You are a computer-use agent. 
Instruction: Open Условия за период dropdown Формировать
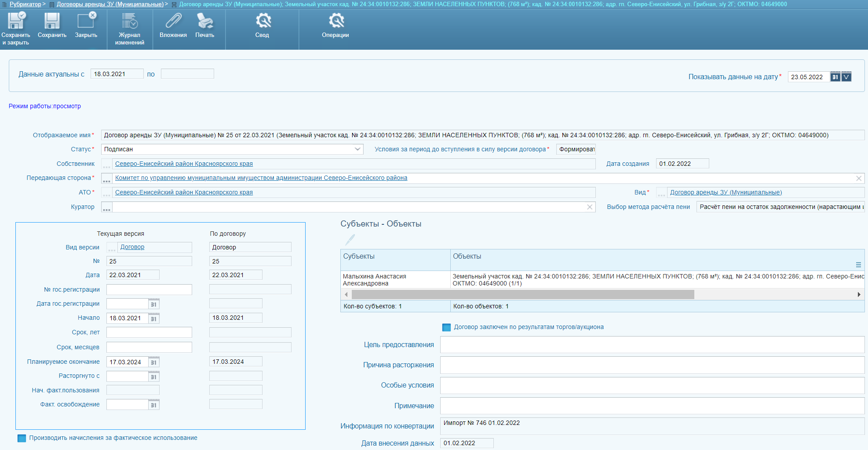576,149
